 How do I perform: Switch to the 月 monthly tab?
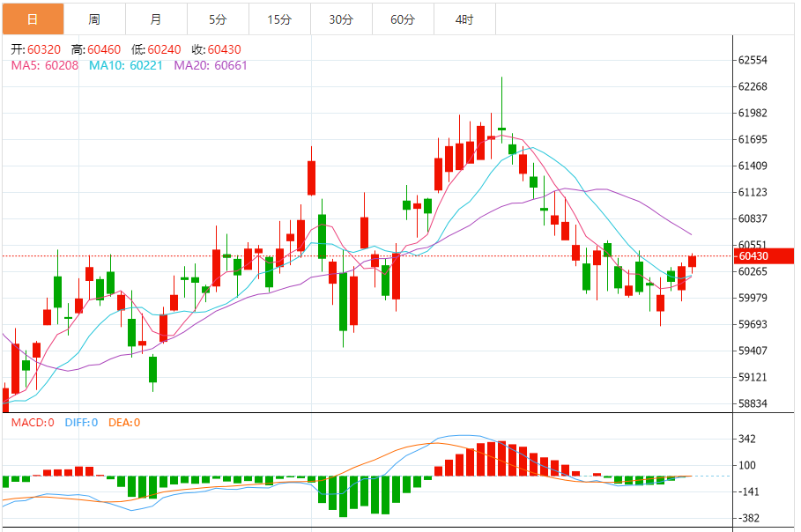pos(156,19)
